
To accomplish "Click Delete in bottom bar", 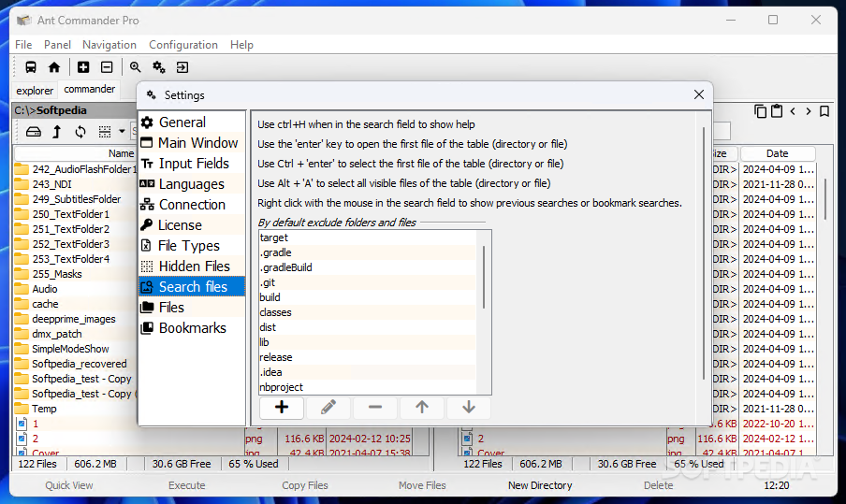I will [x=658, y=485].
